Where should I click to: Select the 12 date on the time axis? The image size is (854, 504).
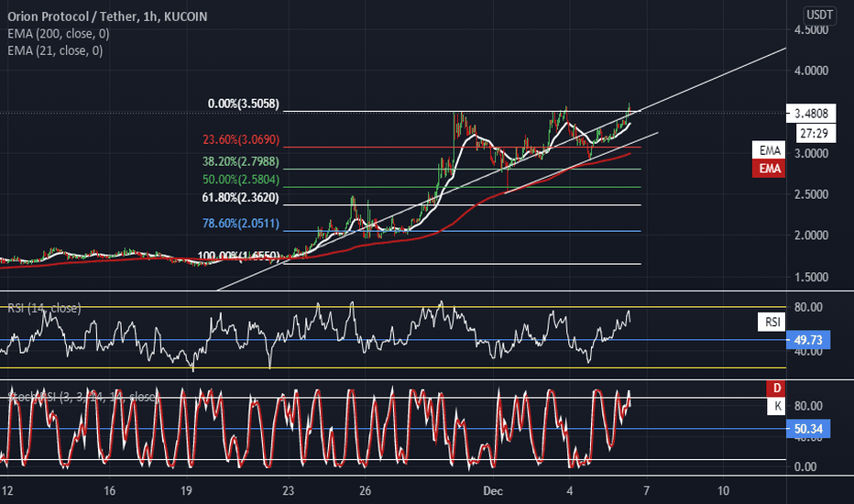pyautogui.click(x=7, y=491)
